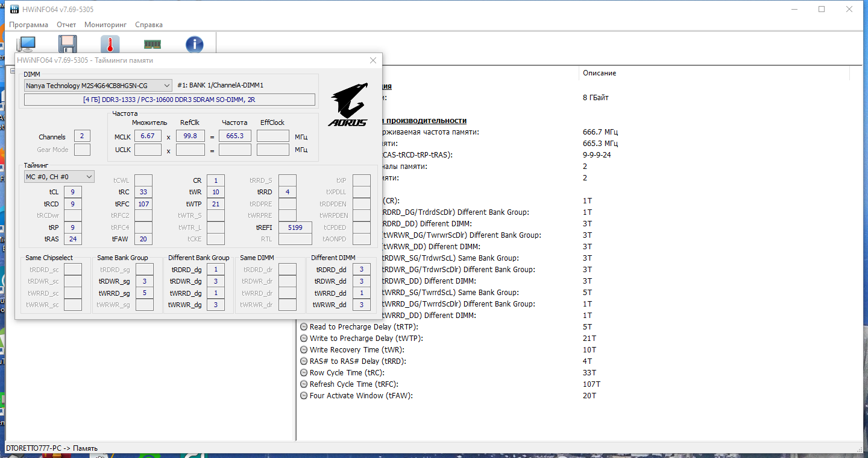
Task: Close the memory timings dialog
Action: 373,60
